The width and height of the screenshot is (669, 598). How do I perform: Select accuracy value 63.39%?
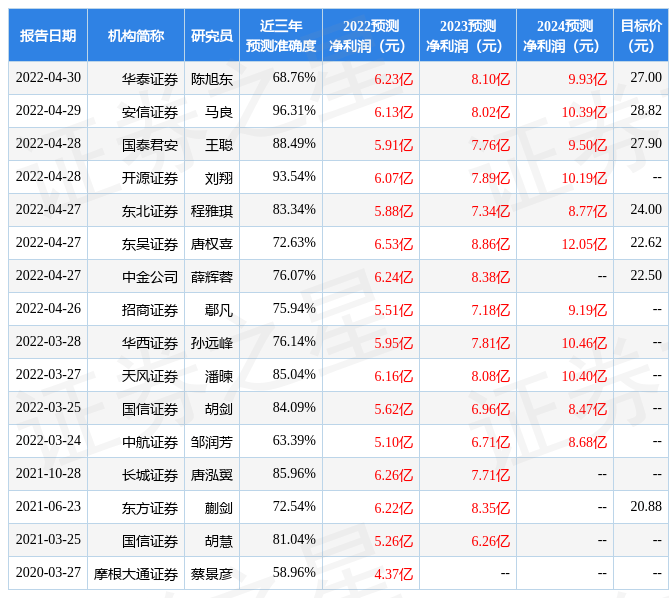point(294,441)
